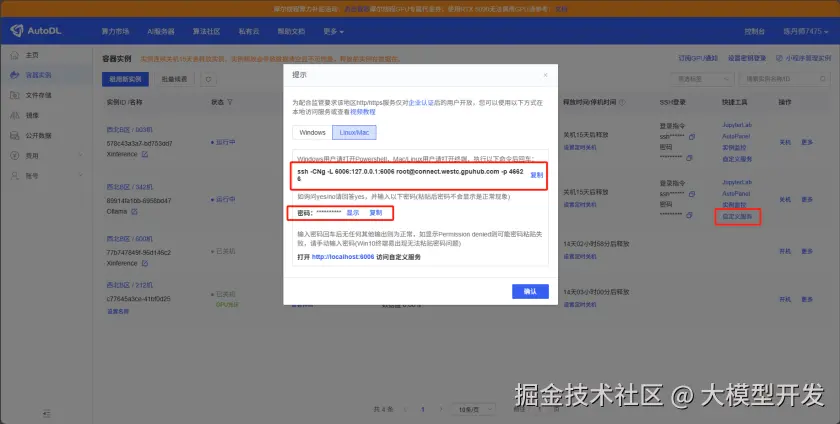Click 关机 for the 003机 instance
Image resolution: width=840 pixels, height=424 pixels.
pyautogui.click(x=785, y=142)
